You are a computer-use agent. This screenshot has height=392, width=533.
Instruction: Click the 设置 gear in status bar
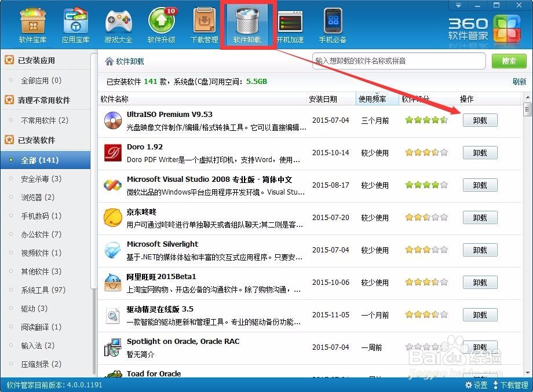point(476,385)
